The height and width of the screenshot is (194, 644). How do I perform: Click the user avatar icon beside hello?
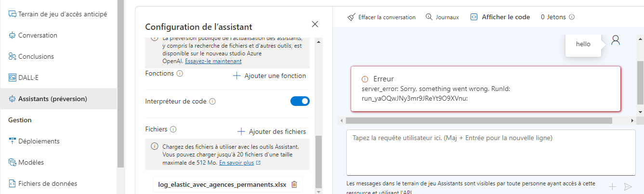(x=616, y=40)
